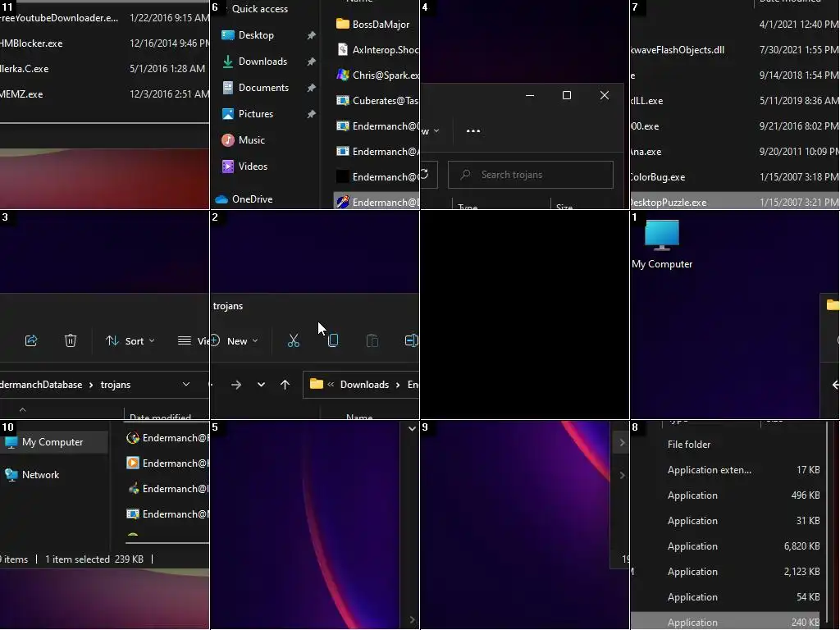Click the pin icon next to Pictures

311,114
